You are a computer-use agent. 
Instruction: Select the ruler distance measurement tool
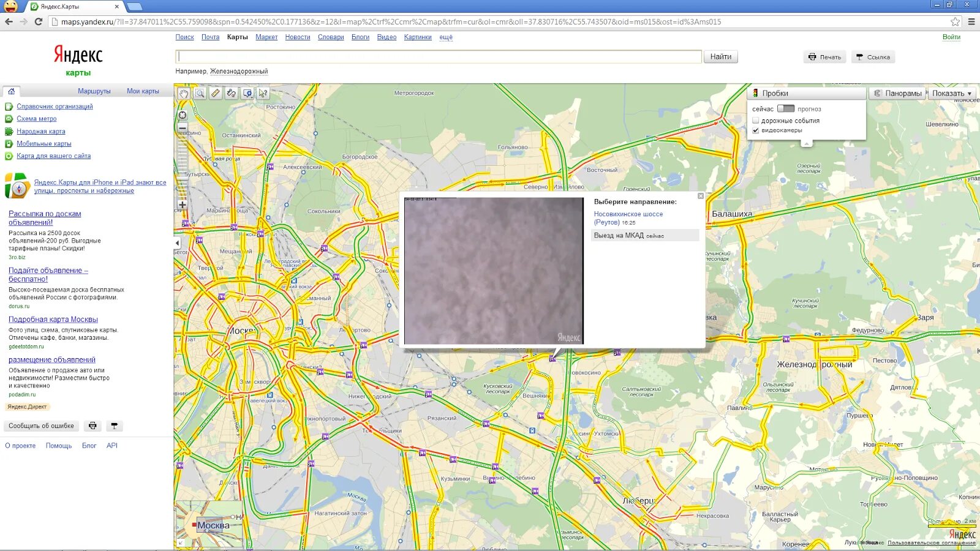click(x=216, y=93)
